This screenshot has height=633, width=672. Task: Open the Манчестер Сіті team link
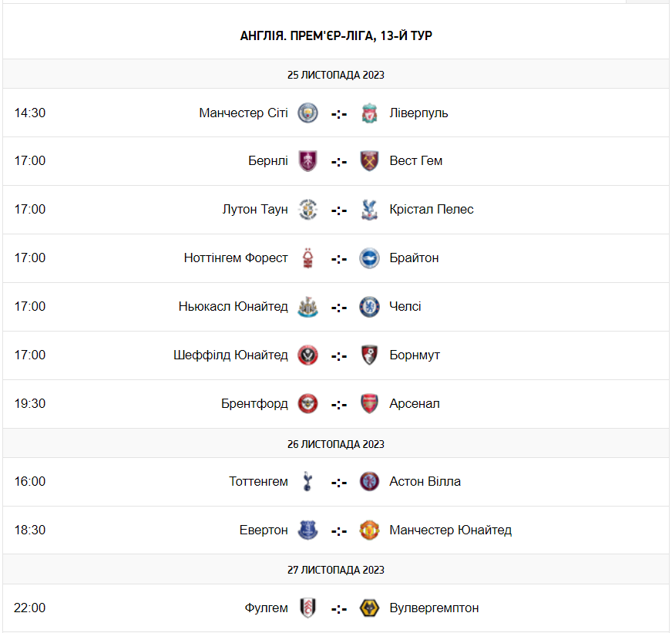244,113
